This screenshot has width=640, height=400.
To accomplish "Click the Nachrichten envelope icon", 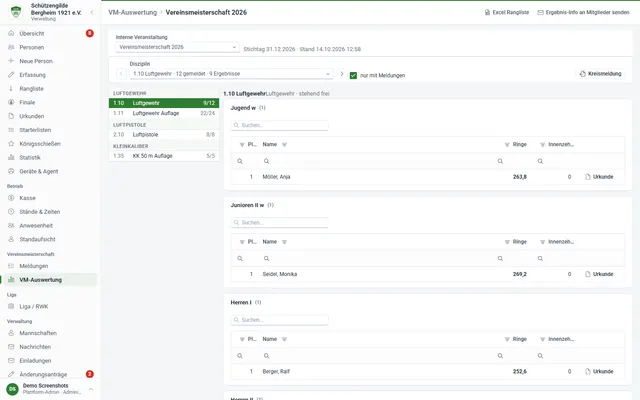I will tap(11, 347).
